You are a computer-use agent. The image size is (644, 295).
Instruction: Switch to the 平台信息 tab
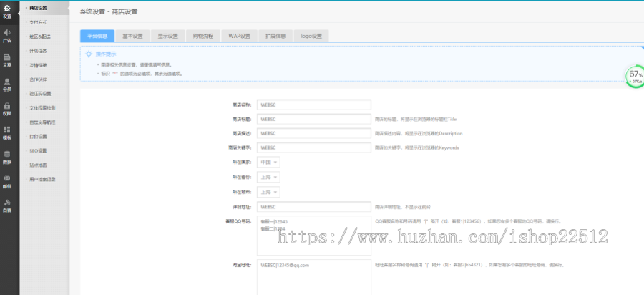pos(97,36)
